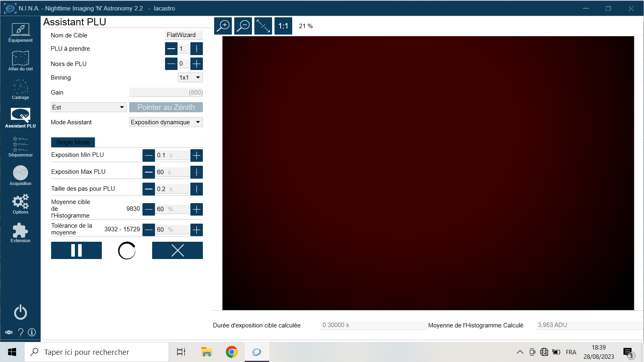Pause the flat wizard capture

coord(76,251)
